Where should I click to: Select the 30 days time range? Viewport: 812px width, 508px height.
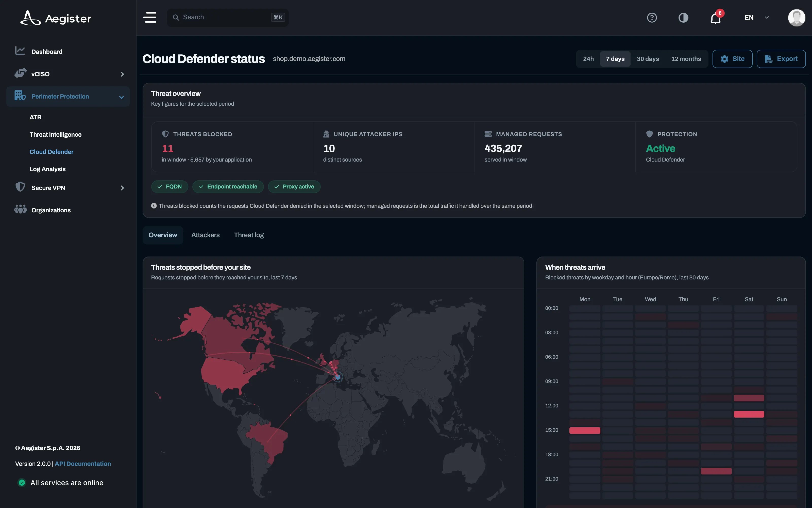648,59
